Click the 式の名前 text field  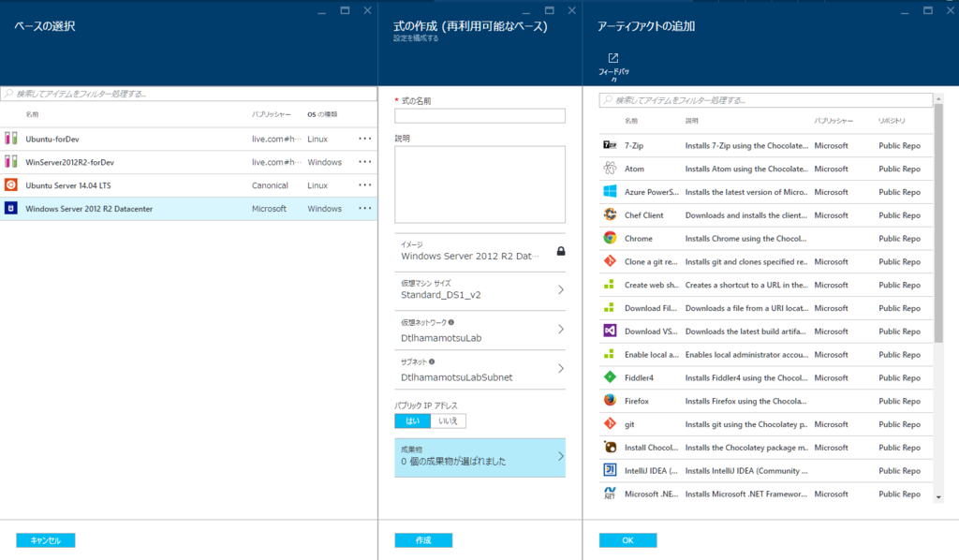(x=480, y=115)
